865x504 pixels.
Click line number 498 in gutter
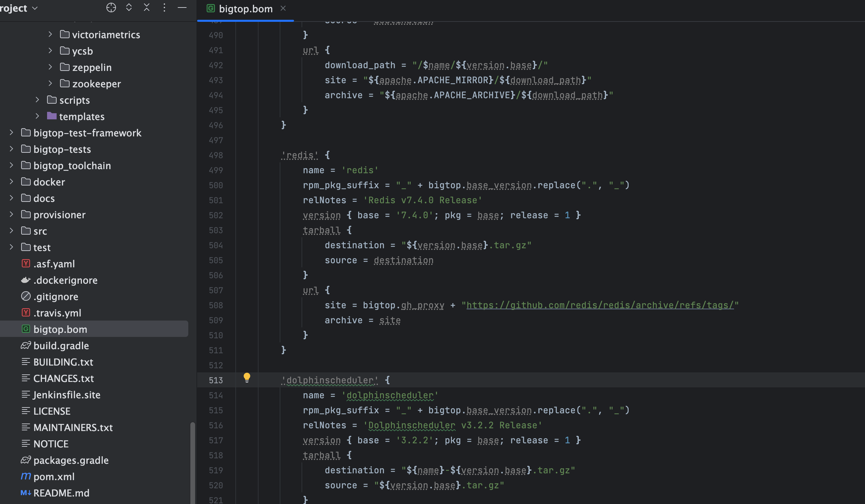point(216,155)
